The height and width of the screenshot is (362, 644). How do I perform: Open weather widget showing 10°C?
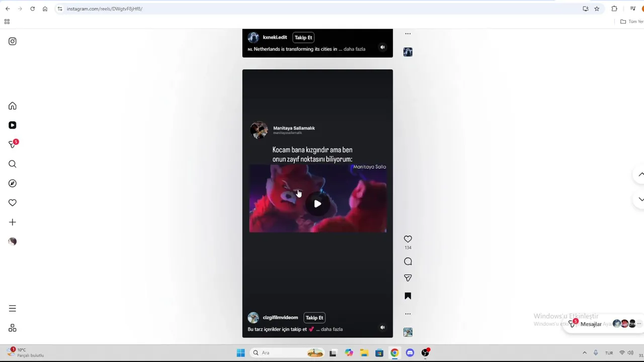(25, 352)
